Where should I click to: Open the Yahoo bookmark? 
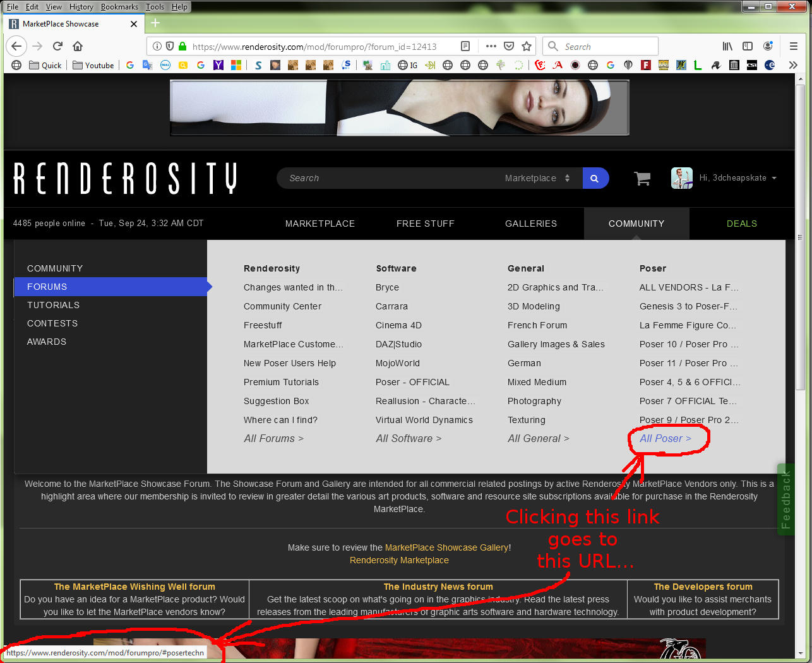coord(218,65)
